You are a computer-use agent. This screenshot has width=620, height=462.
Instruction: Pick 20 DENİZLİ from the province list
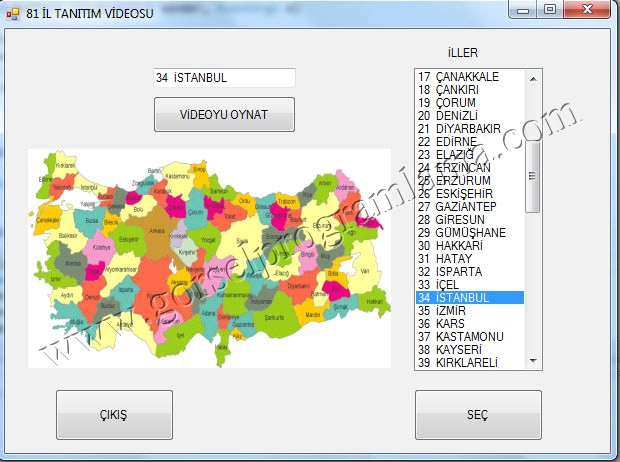[x=470, y=116]
